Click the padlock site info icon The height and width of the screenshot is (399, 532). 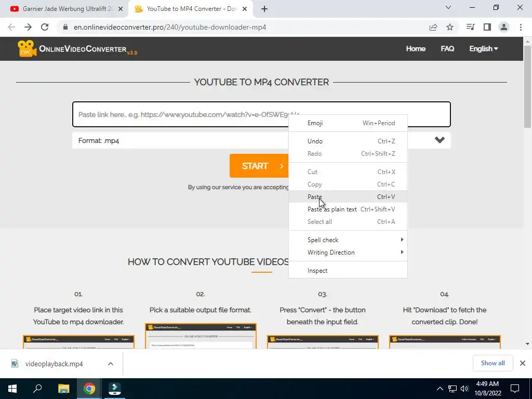[x=65, y=27]
